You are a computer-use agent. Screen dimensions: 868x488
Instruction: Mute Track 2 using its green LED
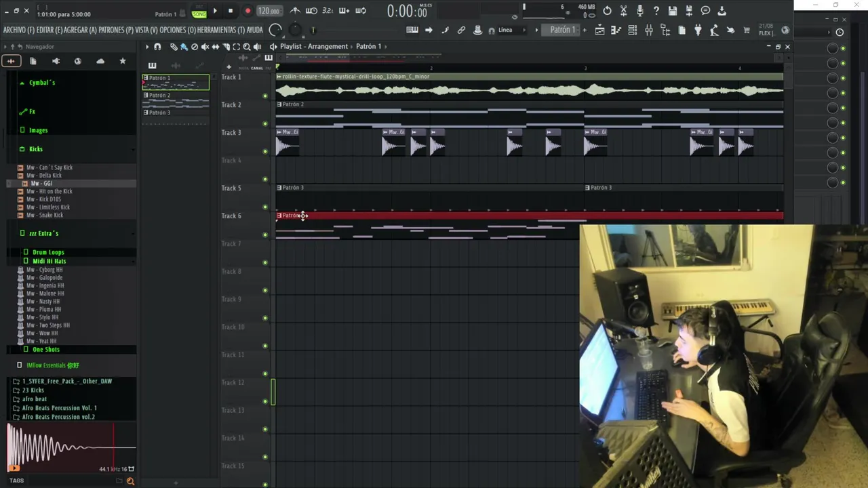click(265, 123)
